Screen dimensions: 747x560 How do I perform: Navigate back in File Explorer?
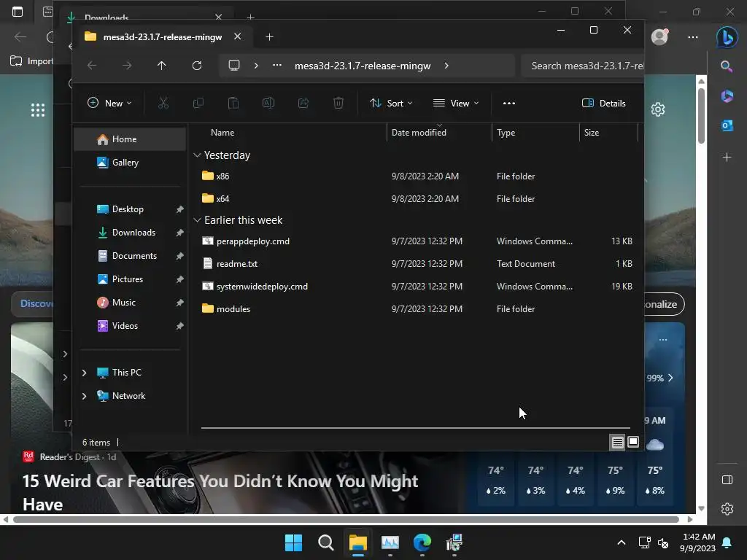(92, 66)
